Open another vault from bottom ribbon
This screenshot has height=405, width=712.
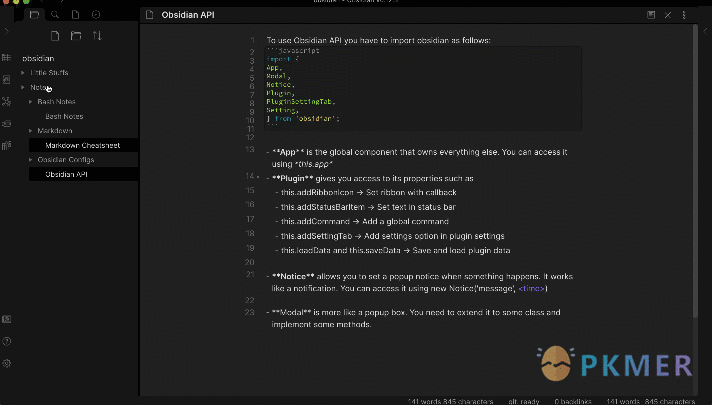[x=6, y=319]
